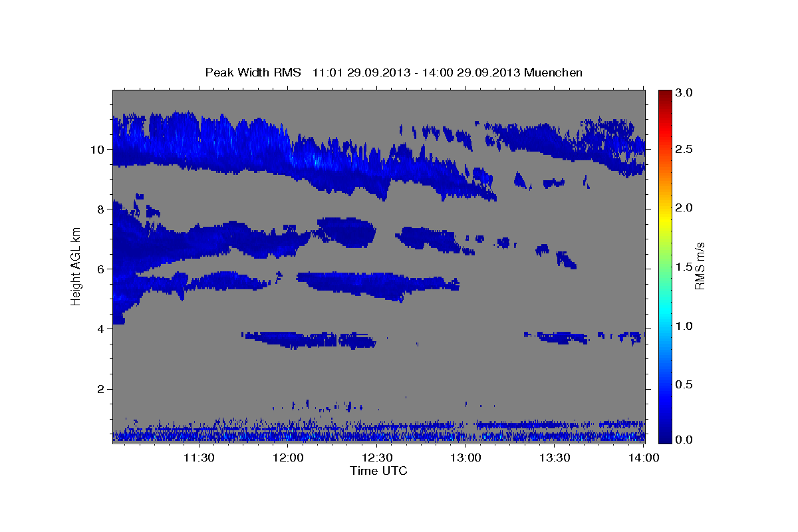This screenshot has height=532, width=798.
Task: Click the height label '4'
Action: click(x=102, y=329)
